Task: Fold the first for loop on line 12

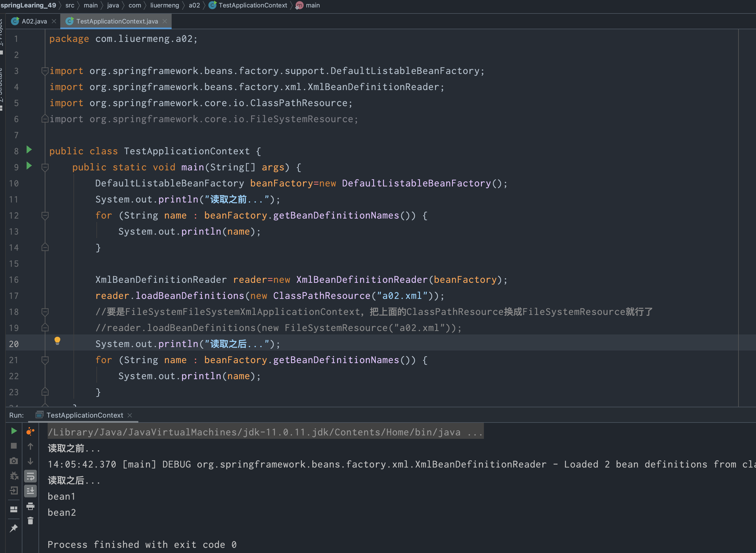Action: click(x=45, y=215)
